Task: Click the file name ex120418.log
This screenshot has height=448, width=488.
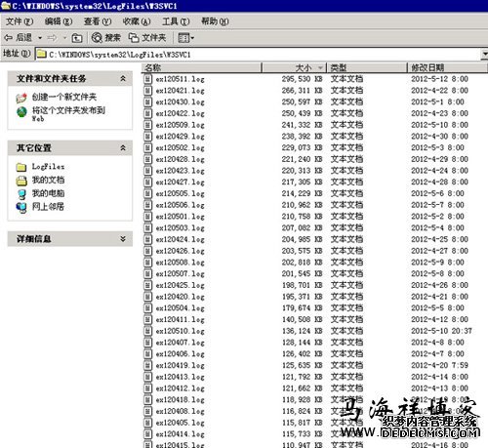Action: pos(181,400)
